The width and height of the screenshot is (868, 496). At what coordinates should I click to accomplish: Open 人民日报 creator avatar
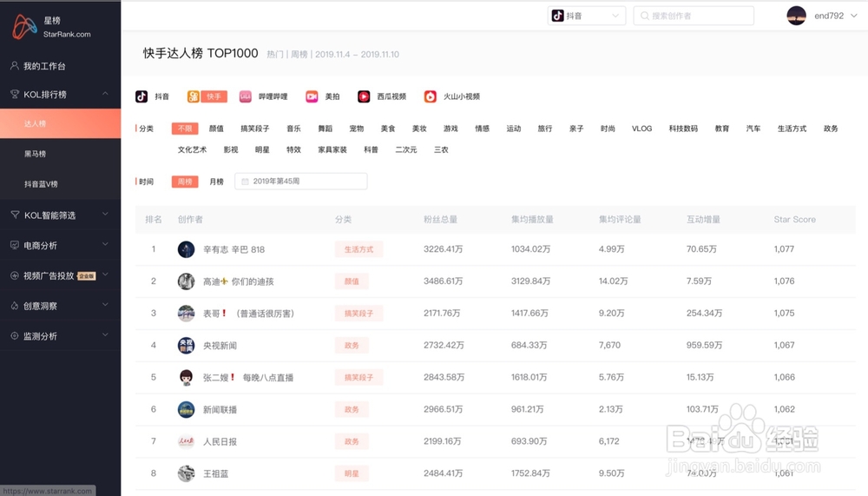186,441
